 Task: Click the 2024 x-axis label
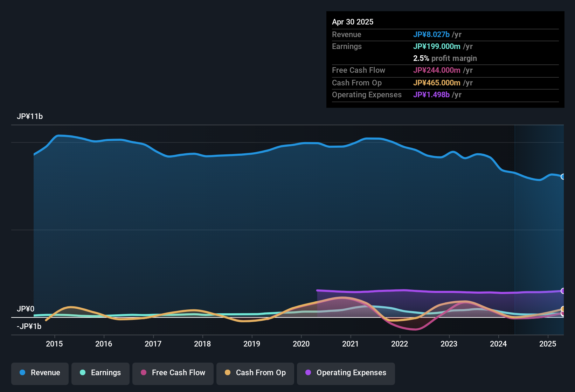pyautogui.click(x=498, y=344)
